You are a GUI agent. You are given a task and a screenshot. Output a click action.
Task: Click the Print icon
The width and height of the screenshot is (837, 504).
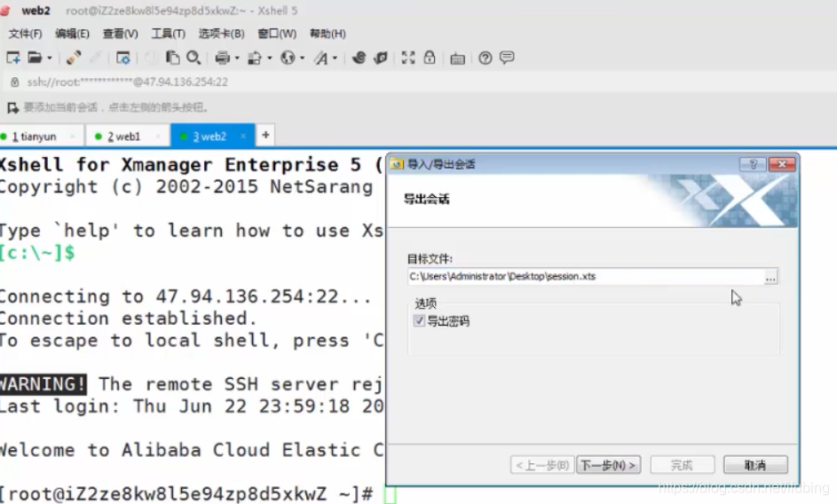click(222, 57)
